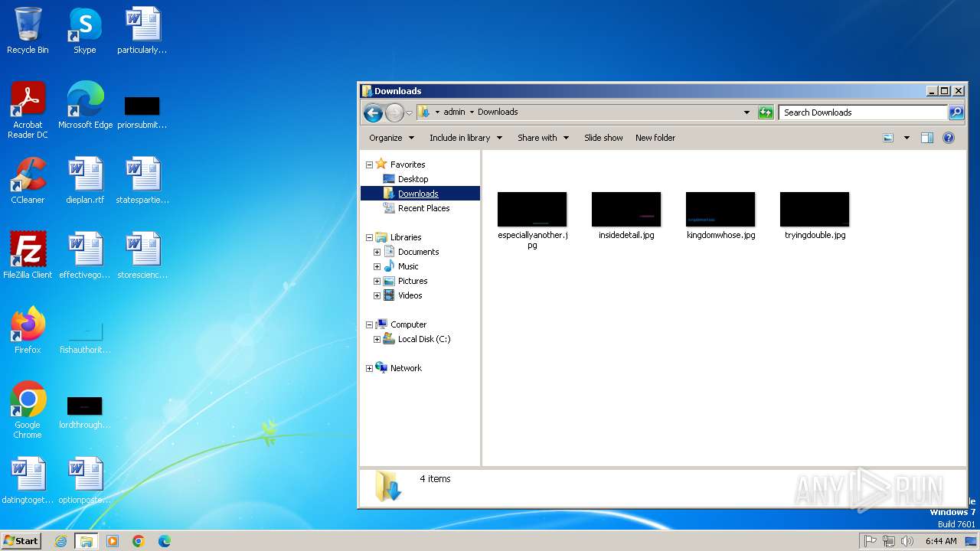Click admin in the address breadcrumb
Image resolution: width=980 pixels, height=551 pixels.
coord(454,112)
